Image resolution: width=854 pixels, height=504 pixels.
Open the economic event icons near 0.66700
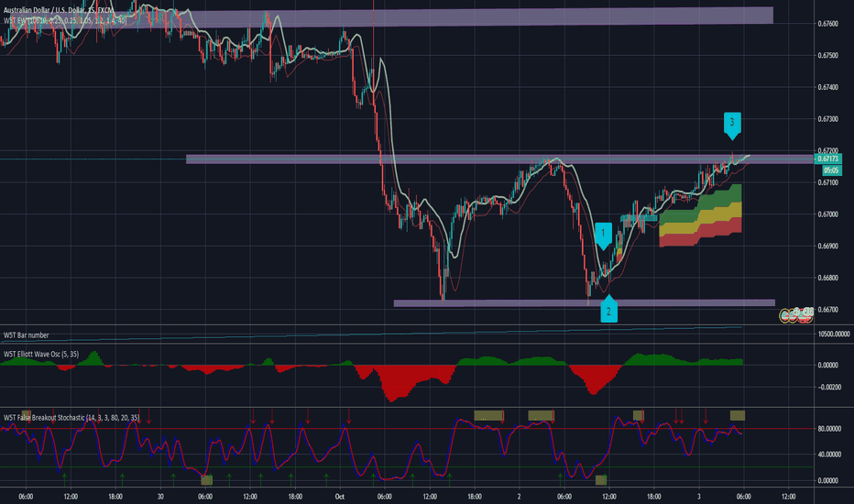pyautogui.click(x=797, y=313)
